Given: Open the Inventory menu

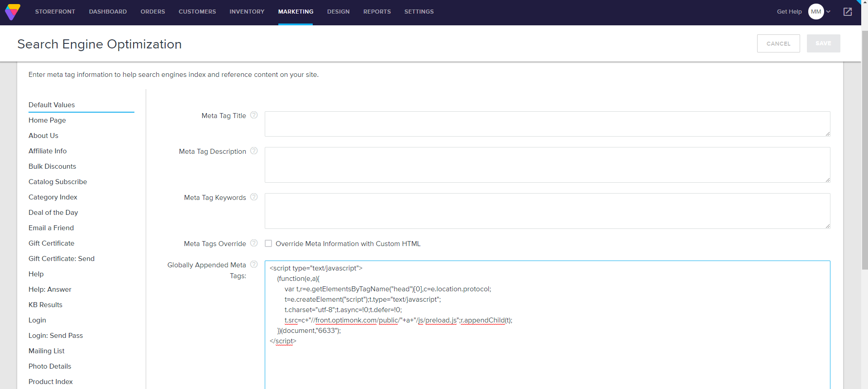Looking at the screenshot, I should click(x=247, y=12).
